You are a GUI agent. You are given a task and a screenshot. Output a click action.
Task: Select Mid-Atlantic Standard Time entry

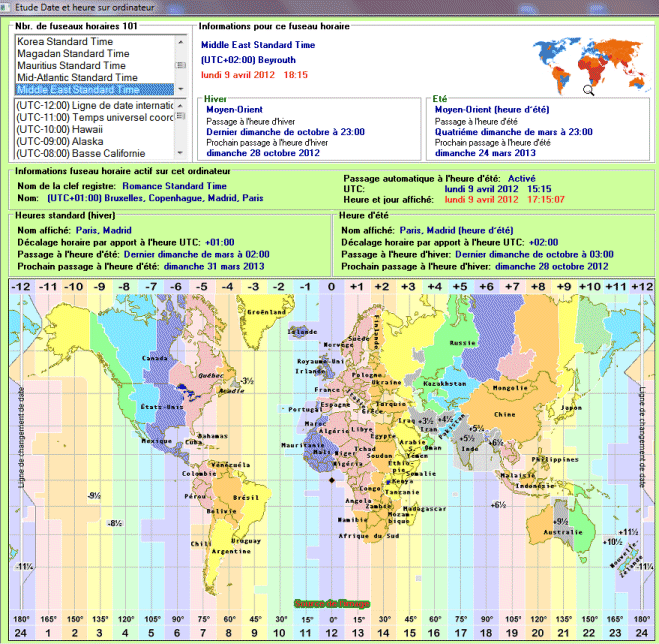tap(77, 78)
